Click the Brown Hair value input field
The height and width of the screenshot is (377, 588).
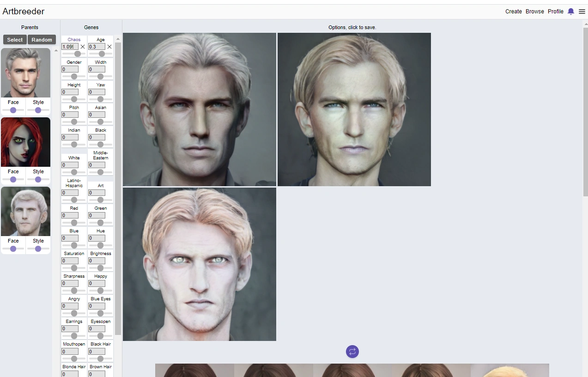(x=97, y=374)
